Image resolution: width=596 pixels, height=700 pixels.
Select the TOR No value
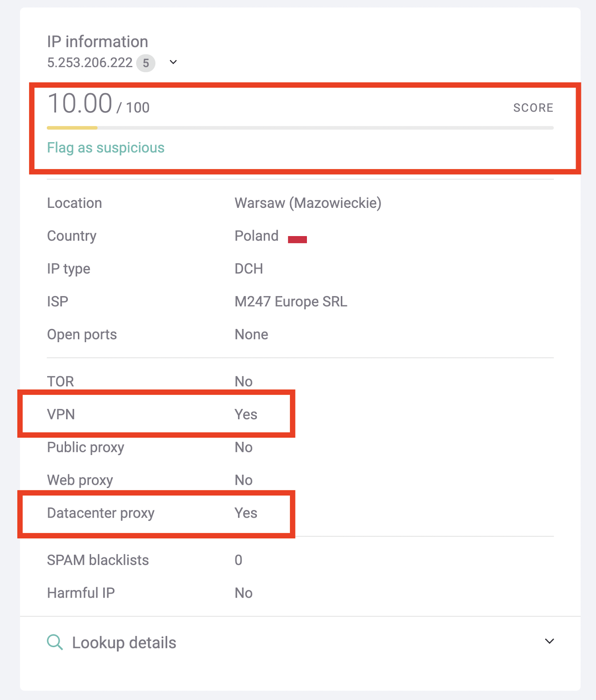243,381
